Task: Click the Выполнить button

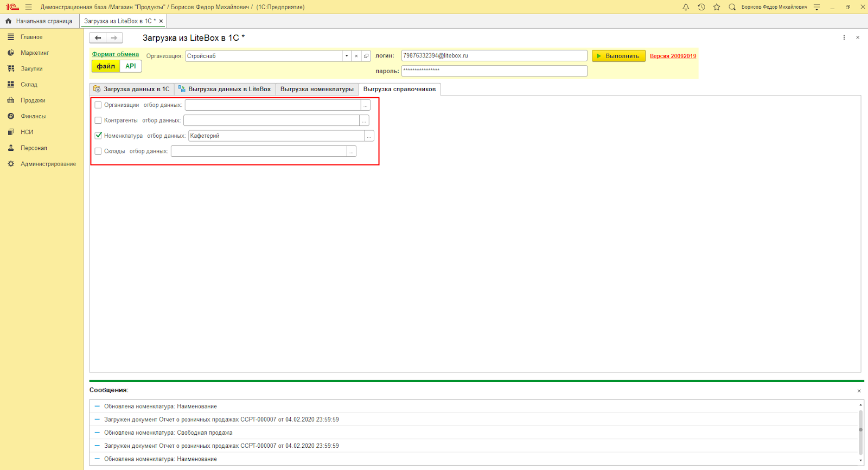Action: point(618,56)
